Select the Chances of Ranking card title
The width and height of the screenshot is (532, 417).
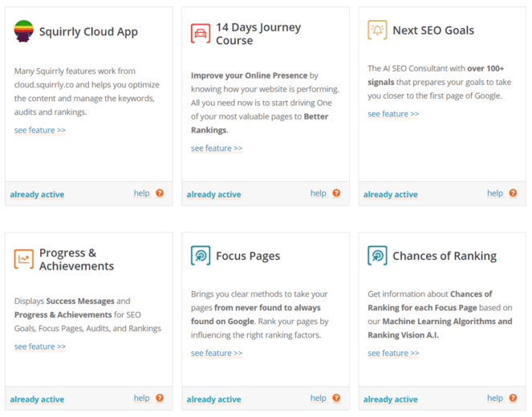tap(444, 257)
